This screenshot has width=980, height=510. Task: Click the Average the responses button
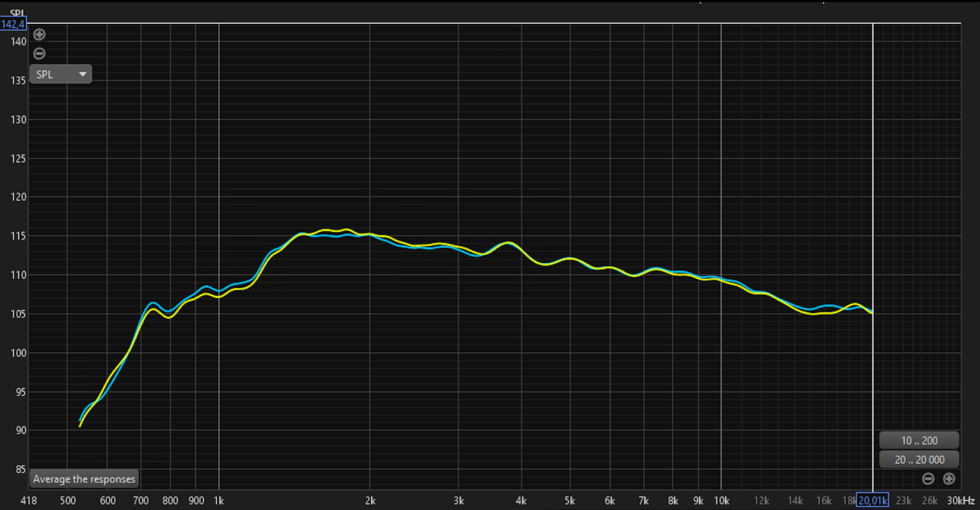pos(84,479)
